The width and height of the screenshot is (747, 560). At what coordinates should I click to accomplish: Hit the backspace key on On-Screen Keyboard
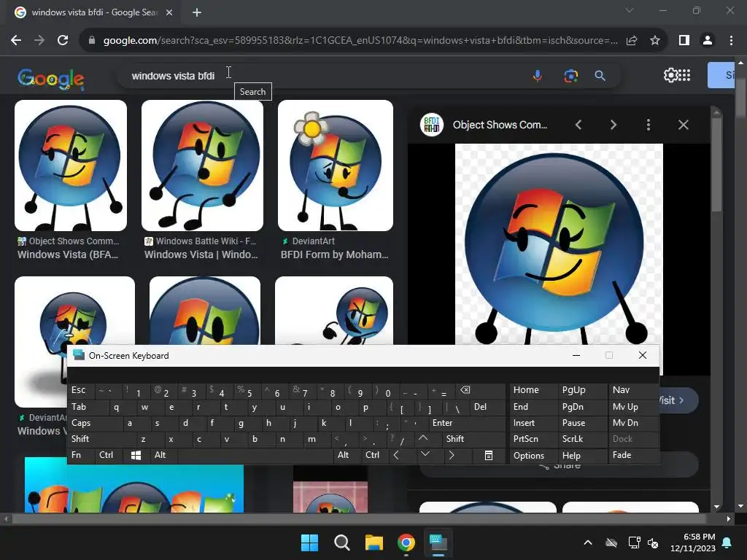click(x=480, y=391)
